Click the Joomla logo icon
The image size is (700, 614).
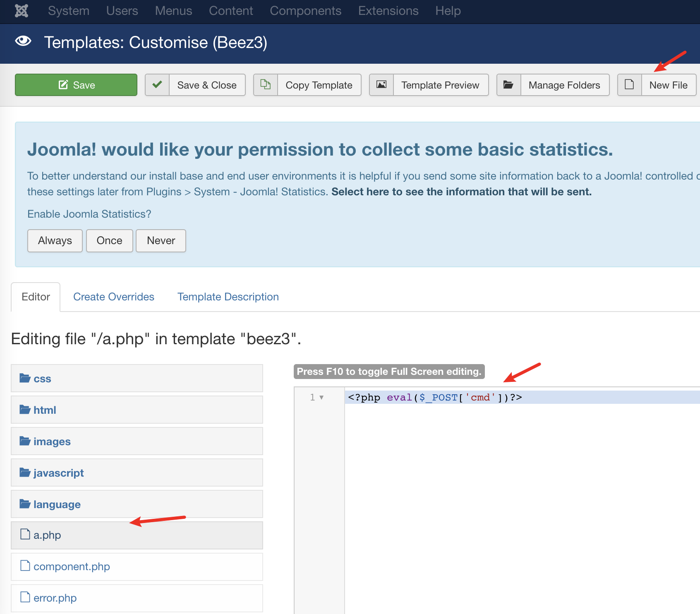coord(22,11)
